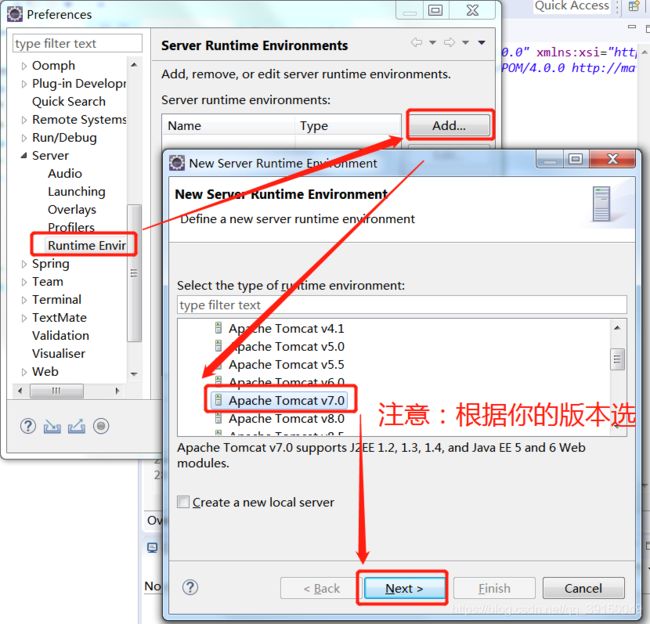Click Quick Access field in Eclipse window
The image size is (650, 624).
572,6
